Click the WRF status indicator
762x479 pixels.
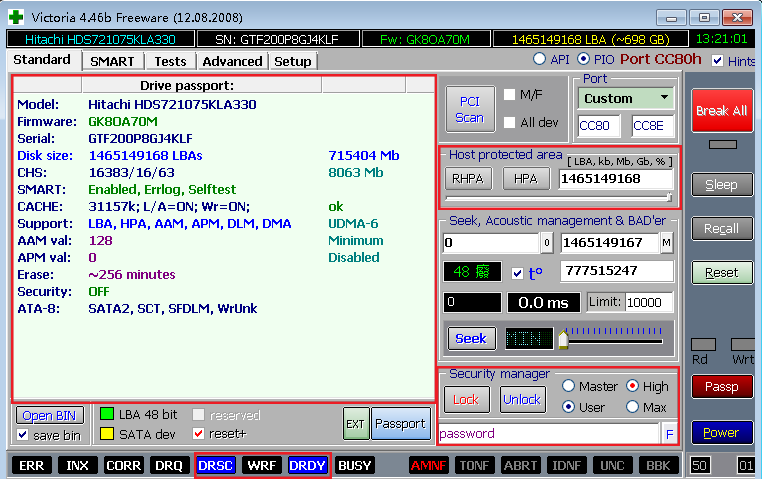[x=261, y=465]
